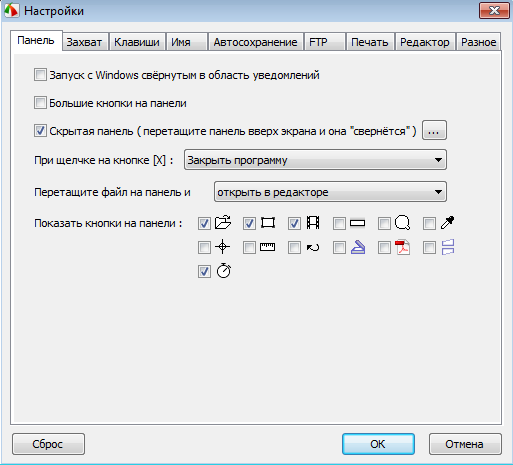Screen dimensions: 513x465
Task: Check the box beside the fixed-size bar icon
Action: [x=339, y=223]
